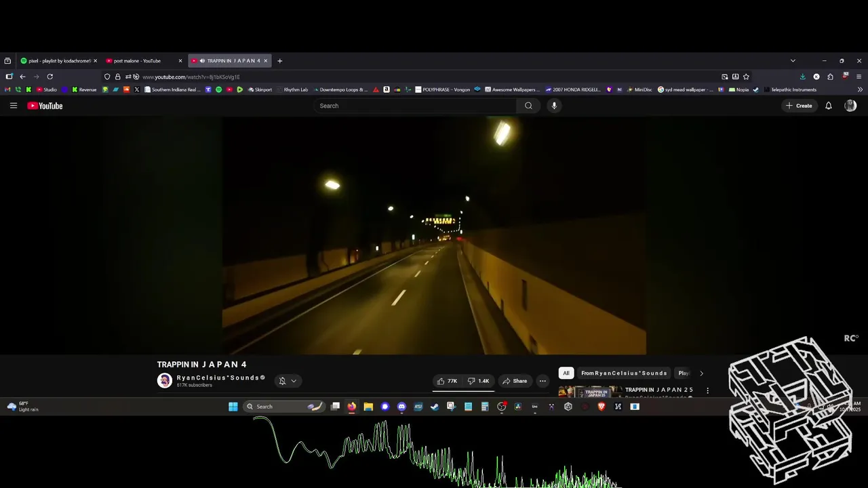Reload the page in browser toolbar

(x=50, y=77)
